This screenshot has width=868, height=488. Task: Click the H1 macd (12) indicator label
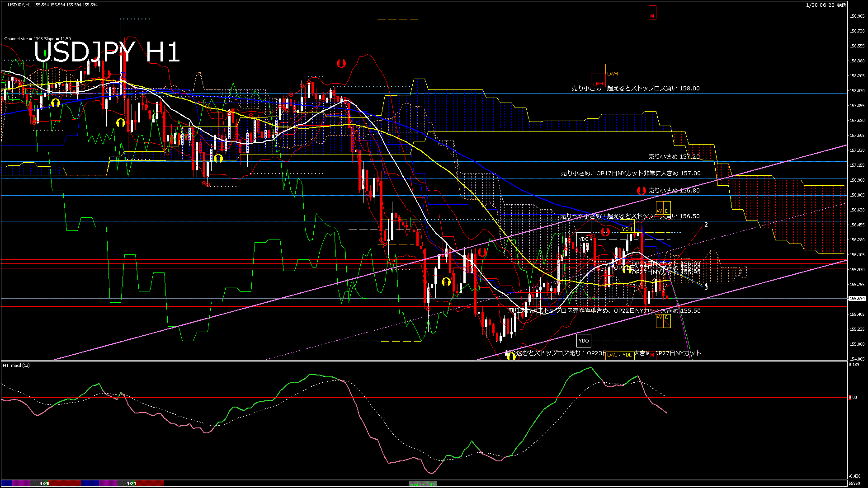pos(16,365)
